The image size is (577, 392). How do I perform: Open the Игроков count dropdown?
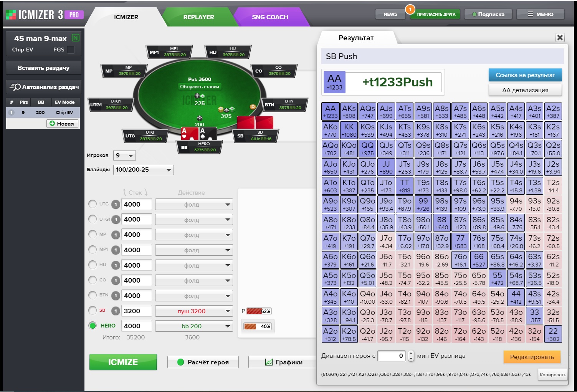pos(124,155)
